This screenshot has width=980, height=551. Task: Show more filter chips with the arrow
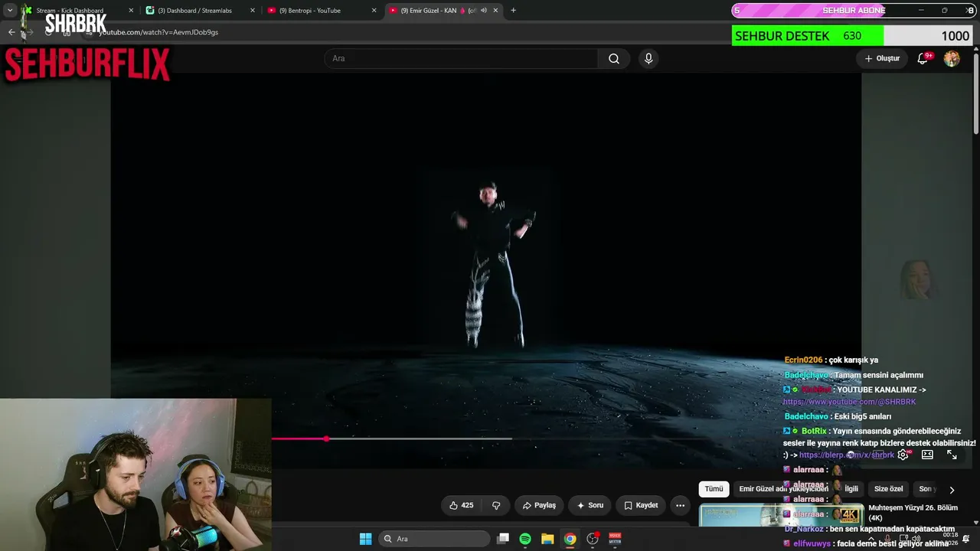coord(952,490)
